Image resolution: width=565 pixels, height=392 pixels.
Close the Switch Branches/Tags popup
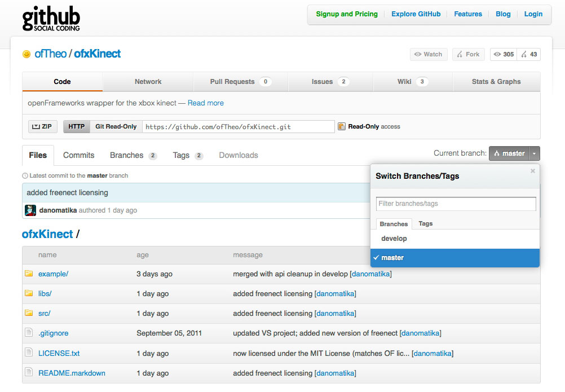click(532, 171)
